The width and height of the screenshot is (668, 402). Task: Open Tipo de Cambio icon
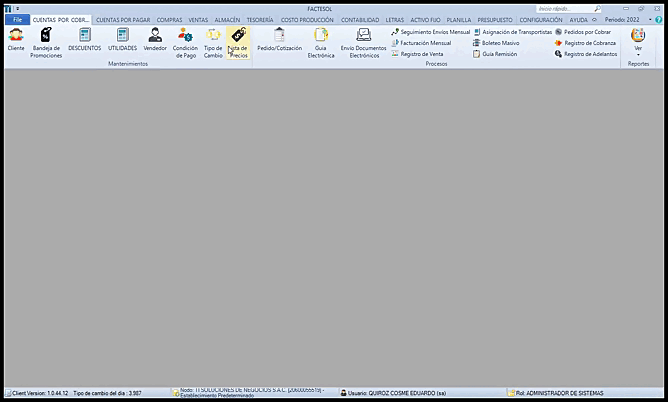coord(213,41)
